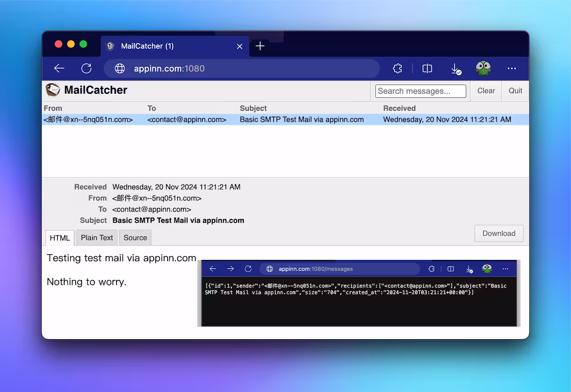Reload the page with the refresh icon
Viewport: 571px width, 392px height.
click(x=86, y=68)
